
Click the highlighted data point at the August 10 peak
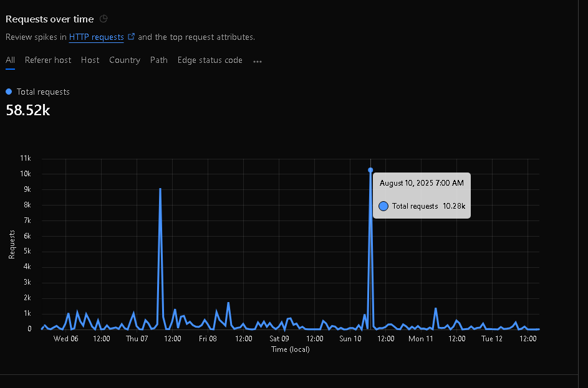370,170
